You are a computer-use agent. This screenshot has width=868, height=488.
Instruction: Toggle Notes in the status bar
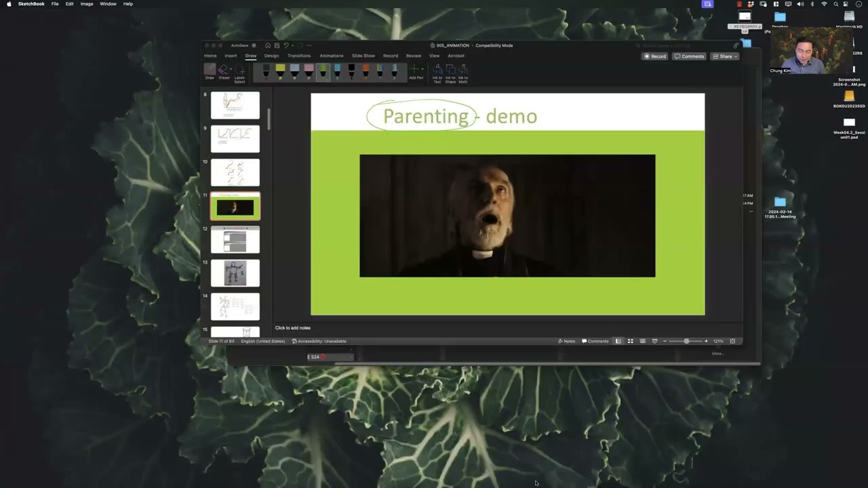pos(566,341)
